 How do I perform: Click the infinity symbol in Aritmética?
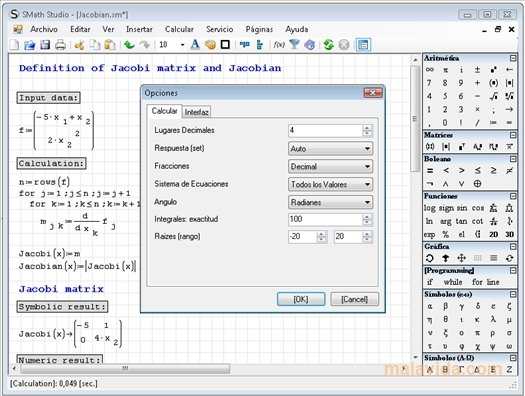(x=430, y=70)
